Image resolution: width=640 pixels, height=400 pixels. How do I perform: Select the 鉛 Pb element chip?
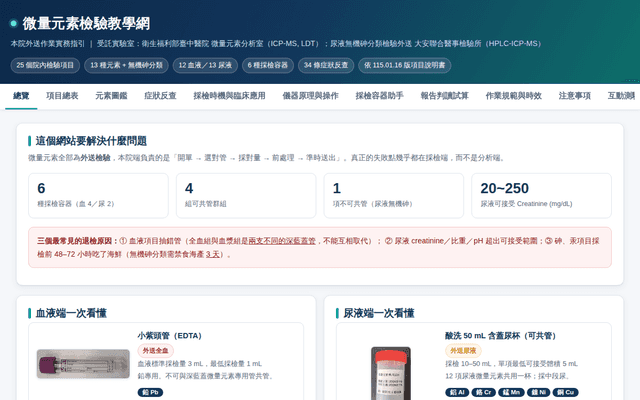pos(150,393)
